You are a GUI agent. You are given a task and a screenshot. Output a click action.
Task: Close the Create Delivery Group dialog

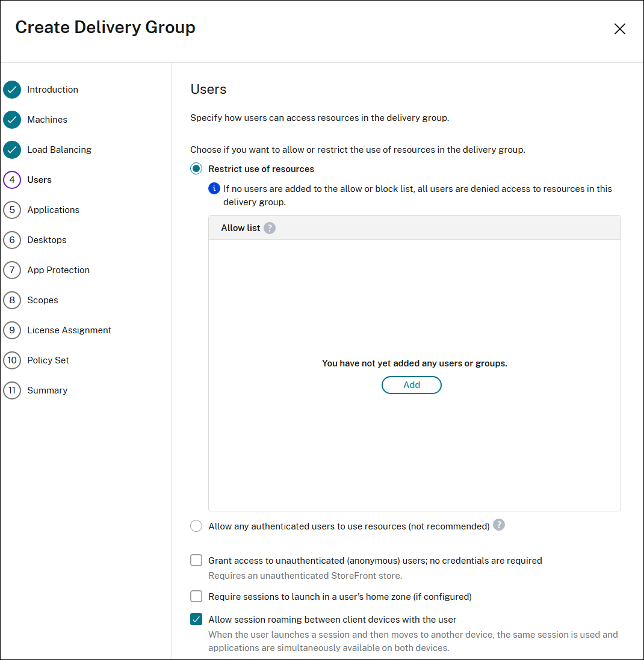pos(620,29)
